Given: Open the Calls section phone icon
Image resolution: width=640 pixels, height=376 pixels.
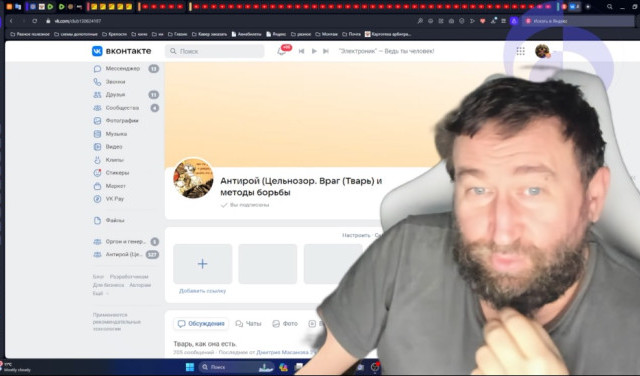Looking at the screenshot, I should click(x=97, y=82).
